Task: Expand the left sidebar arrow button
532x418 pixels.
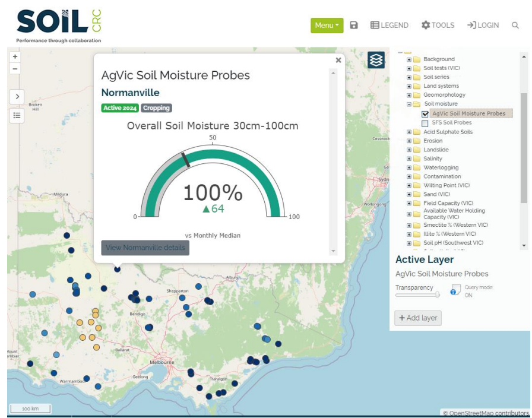Action: point(17,96)
